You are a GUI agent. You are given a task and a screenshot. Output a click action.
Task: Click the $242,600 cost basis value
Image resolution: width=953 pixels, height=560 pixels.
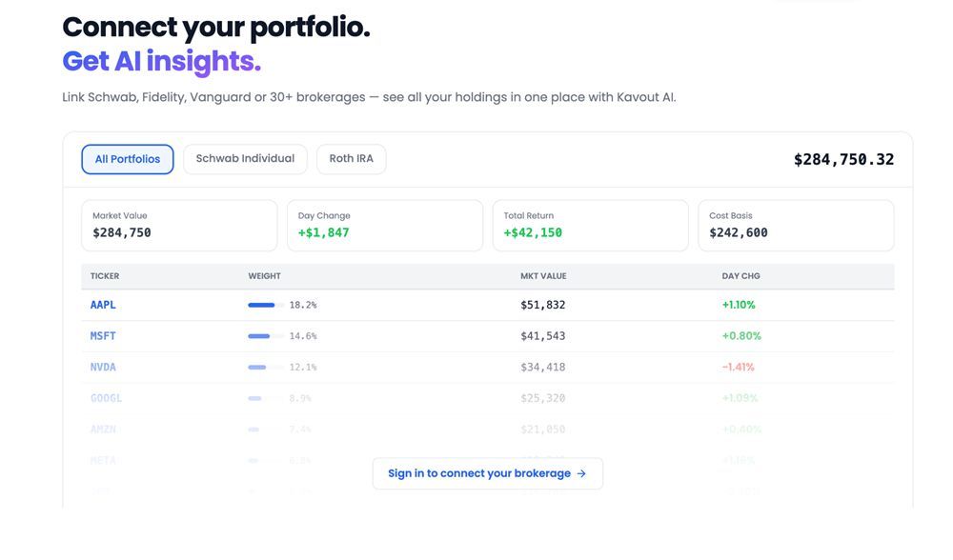[739, 232]
